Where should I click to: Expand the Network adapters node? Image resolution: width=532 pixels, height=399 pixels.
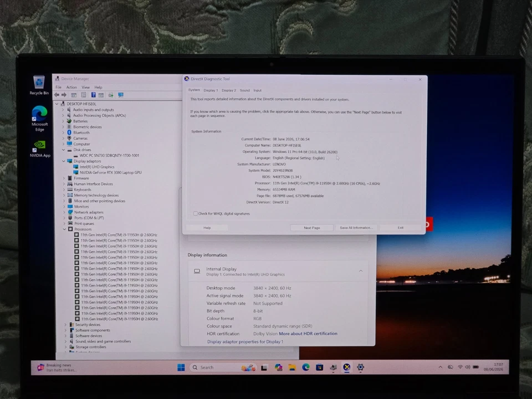point(64,212)
